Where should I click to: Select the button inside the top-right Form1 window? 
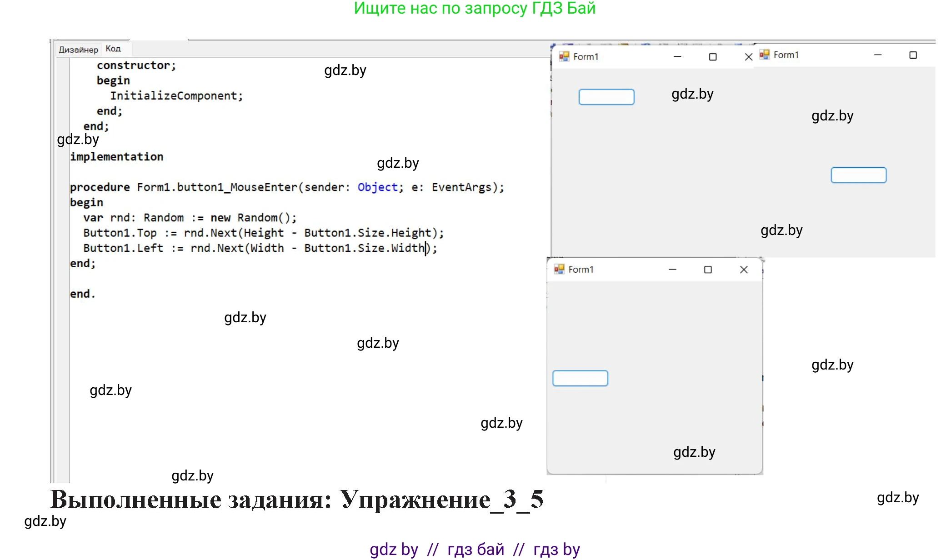coord(858,175)
